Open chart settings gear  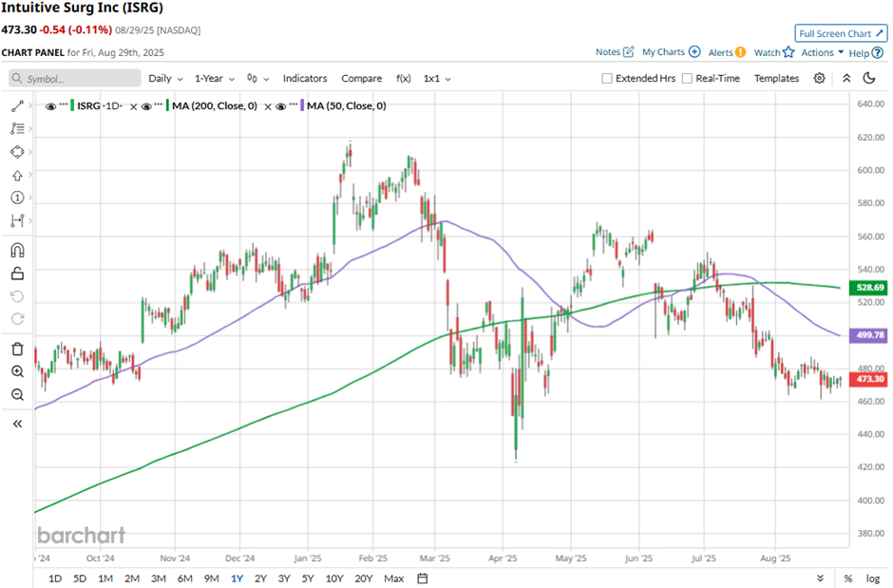coord(819,78)
